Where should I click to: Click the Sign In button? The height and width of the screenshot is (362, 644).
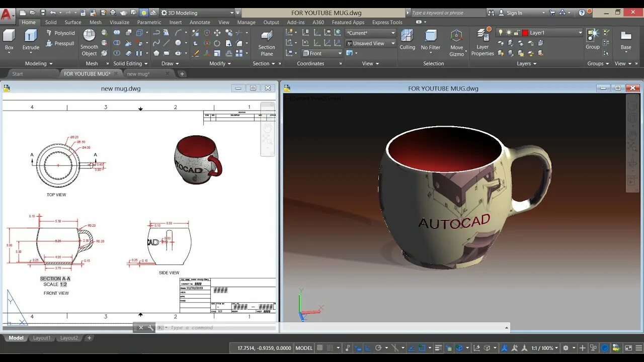click(514, 13)
